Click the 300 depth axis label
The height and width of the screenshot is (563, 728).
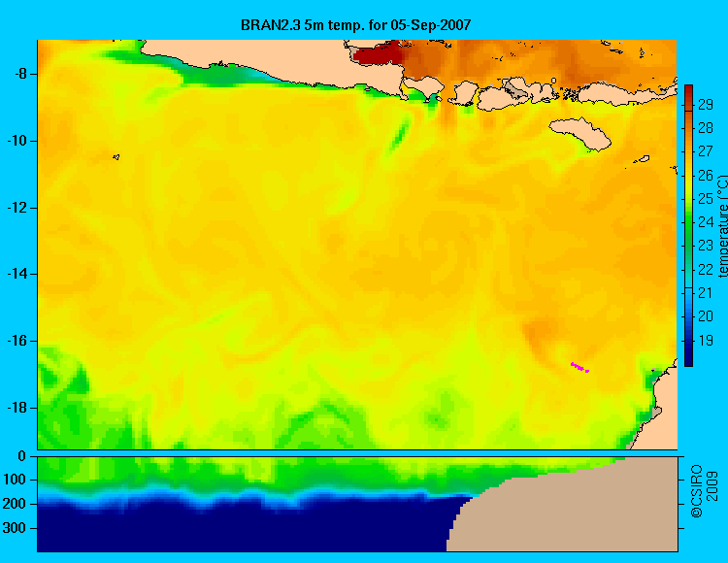point(14,528)
